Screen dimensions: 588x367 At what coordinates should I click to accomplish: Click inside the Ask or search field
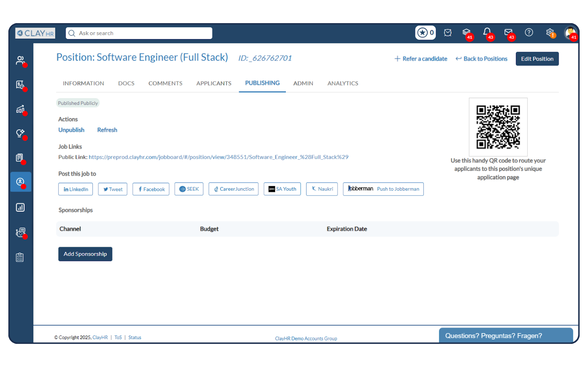[139, 33]
